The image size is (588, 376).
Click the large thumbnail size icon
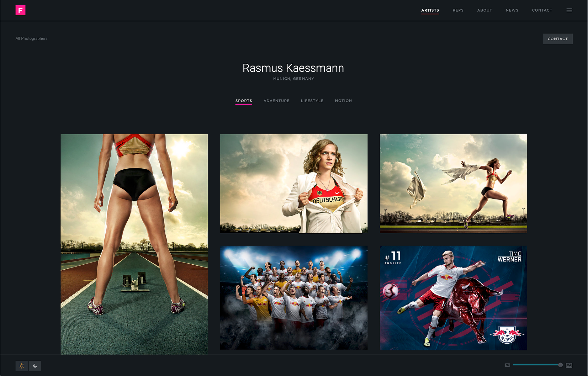[x=569, y=365]
